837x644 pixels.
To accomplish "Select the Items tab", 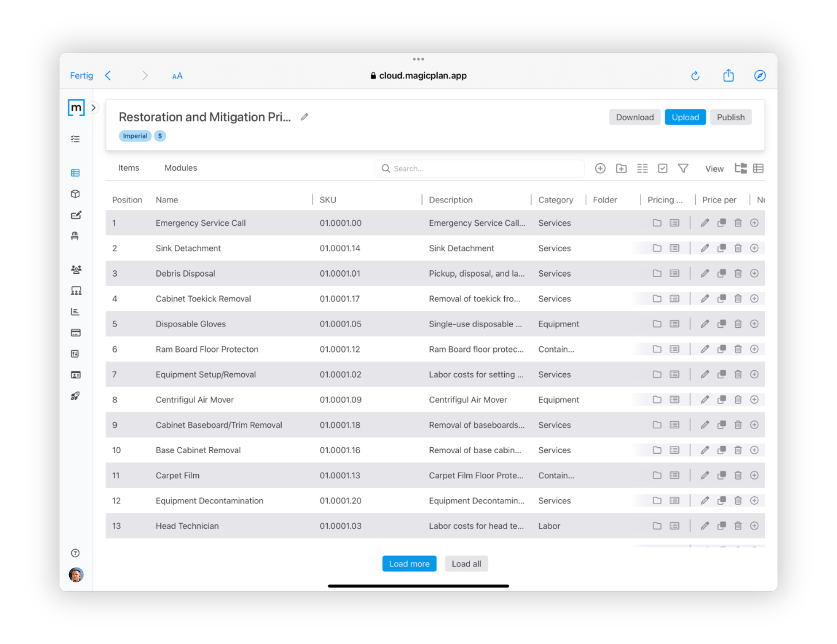I will tap(128, 167).
